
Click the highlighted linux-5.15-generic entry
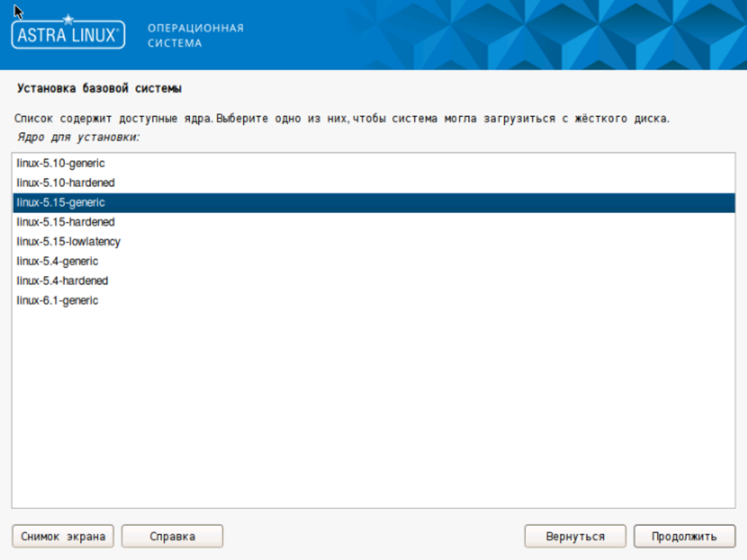[x=61, y=203]
